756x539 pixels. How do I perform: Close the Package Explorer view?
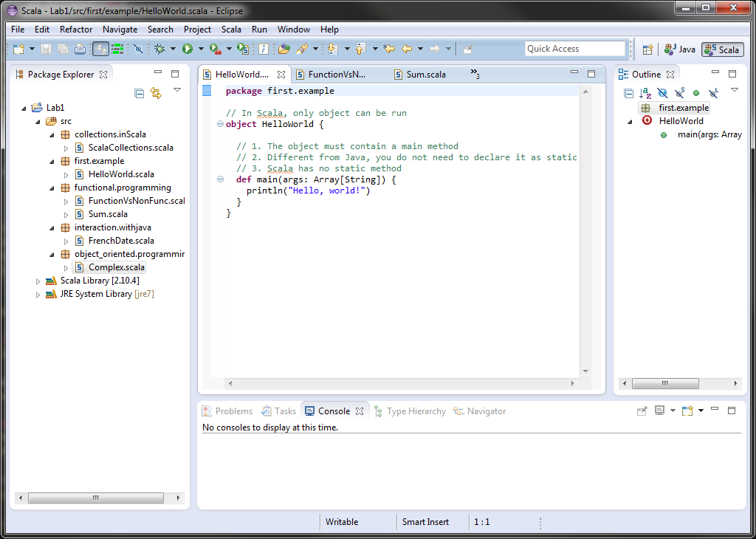[x=103, y=75]
